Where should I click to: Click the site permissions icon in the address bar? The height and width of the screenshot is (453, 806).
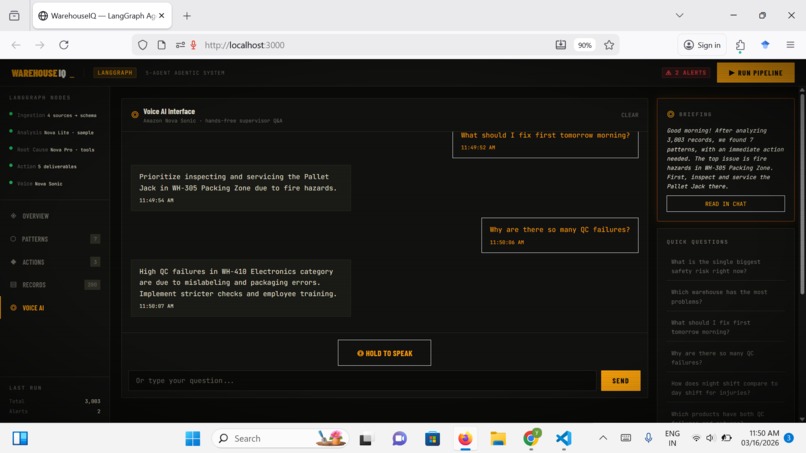180,45
